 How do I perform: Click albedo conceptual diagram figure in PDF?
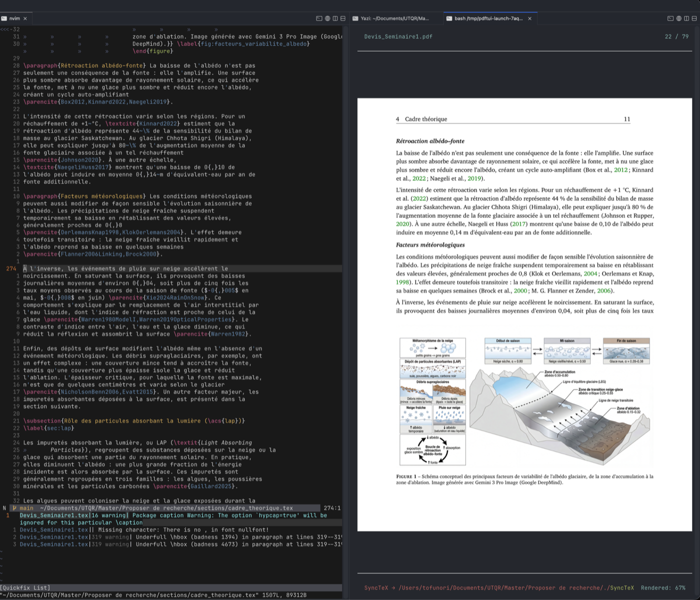[525, 401]
